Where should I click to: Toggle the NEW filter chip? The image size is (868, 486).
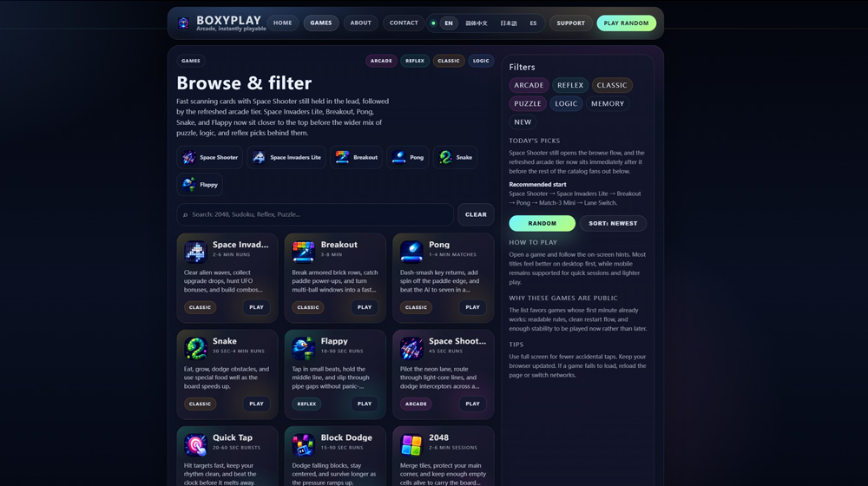[523, 122]
